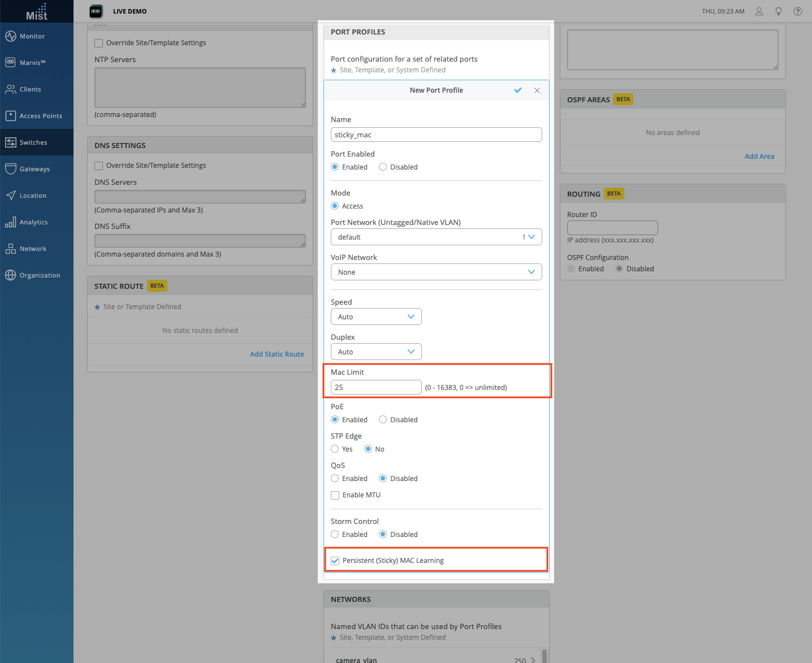The width and height of the screenshot is (812, 663).
Task: Select Disabled radio for PoE
Action: pyautogui.click(x=383, y=419)
